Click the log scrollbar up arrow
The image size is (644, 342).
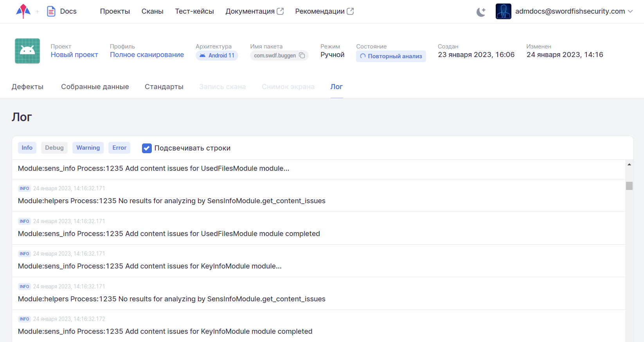click(629, 165)
